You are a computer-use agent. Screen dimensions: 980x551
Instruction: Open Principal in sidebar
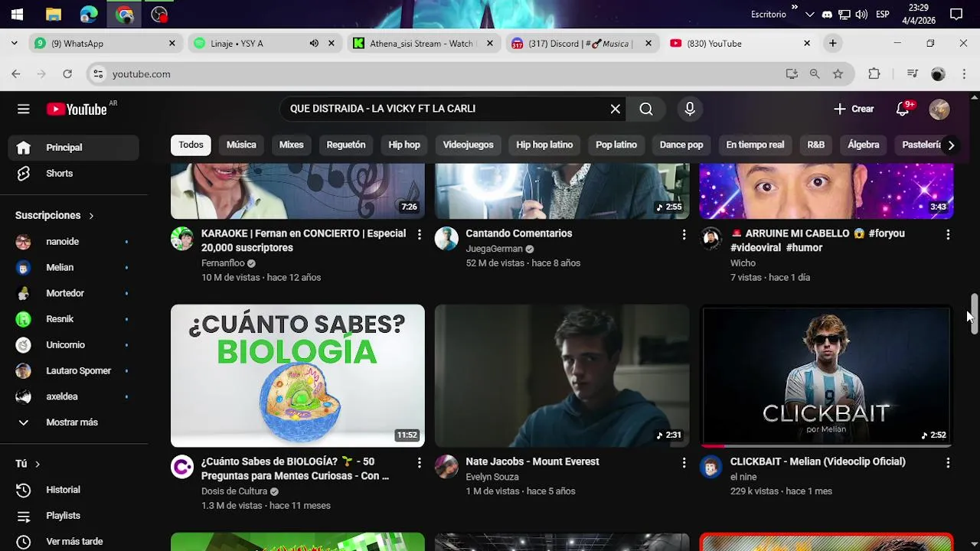tap(73, 148)
